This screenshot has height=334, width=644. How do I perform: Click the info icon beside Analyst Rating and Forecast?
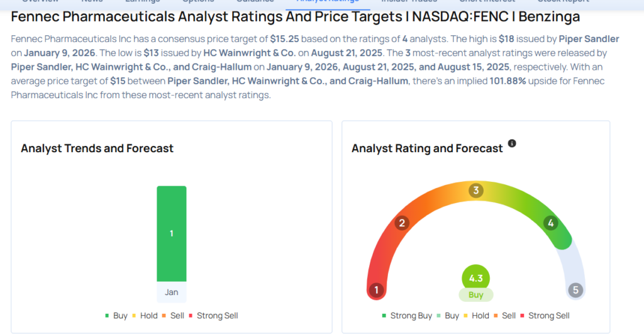click(512, 144)
